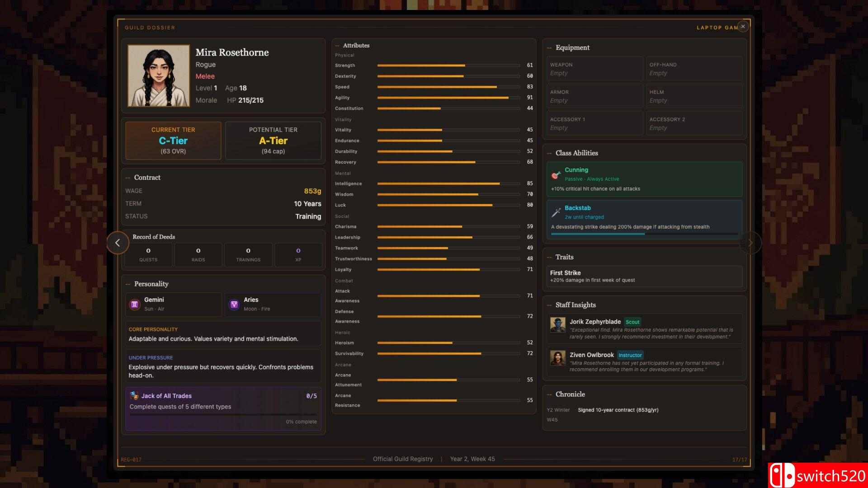
Task: Select the Potential Tier A-Tier card
Action: coord(273,141)
